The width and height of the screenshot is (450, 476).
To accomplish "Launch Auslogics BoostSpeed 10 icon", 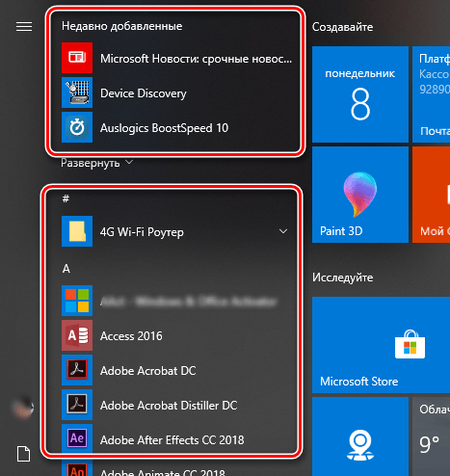I will coord(77,127).
